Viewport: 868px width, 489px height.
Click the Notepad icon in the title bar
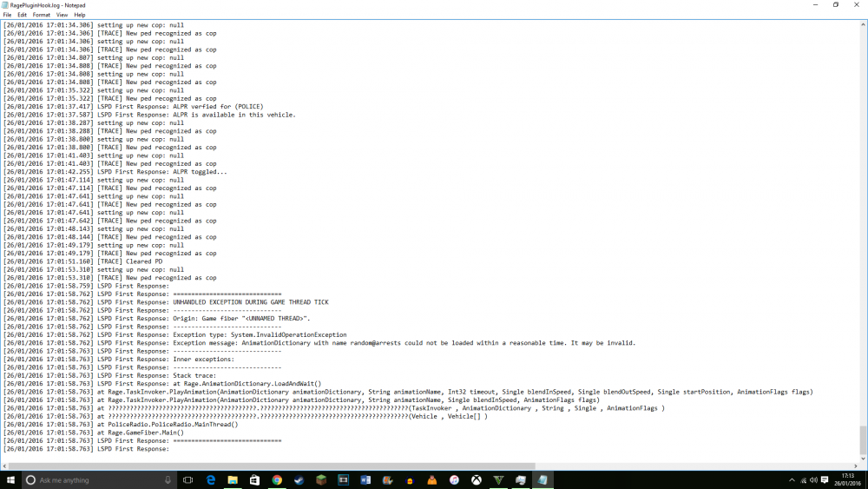(5, 5)
